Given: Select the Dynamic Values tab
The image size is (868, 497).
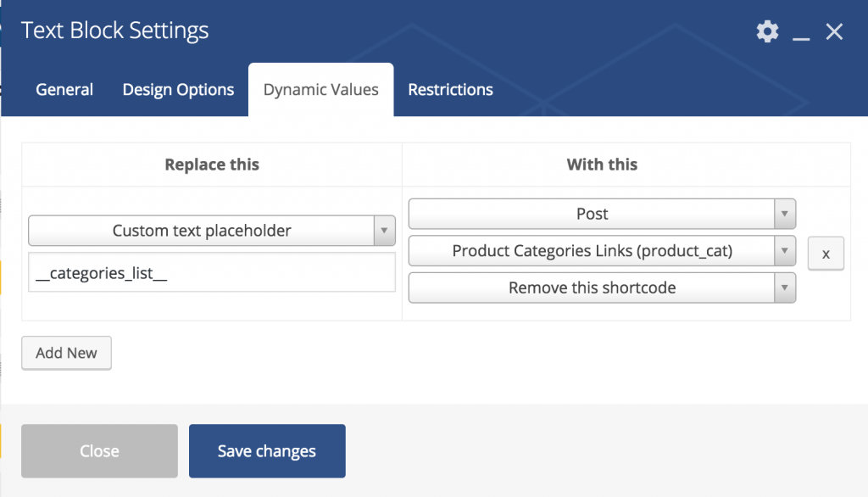Looking at the screenshot, I should click(x=321, y=89).
